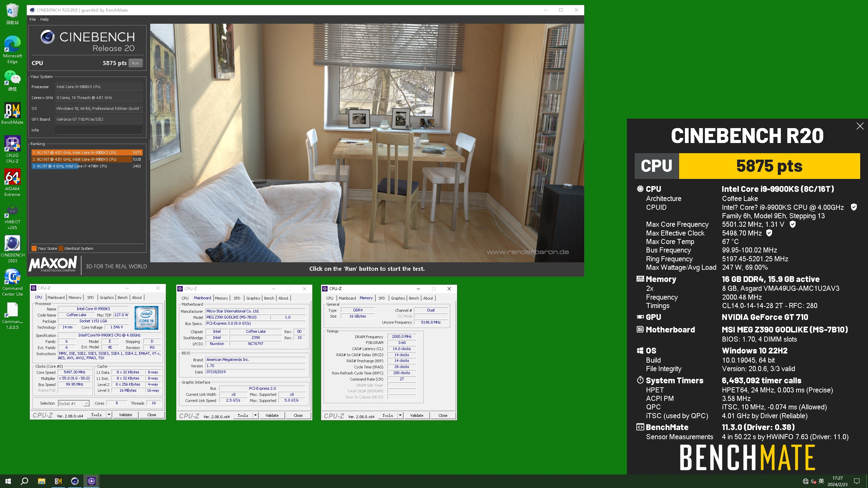The image size is (868, 488).
Task: Click the Cinebench Info input field
Action: coord(99,130)
